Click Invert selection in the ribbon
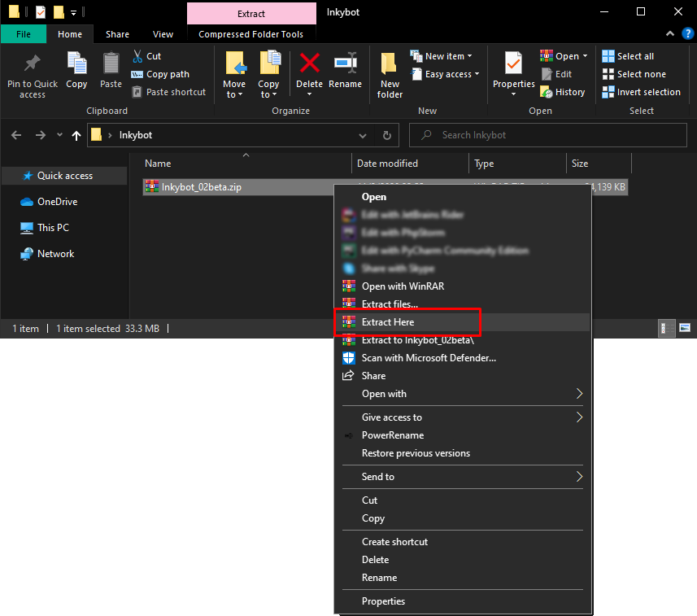This screenshot has width=697, height=616. (x=642, y=91)
